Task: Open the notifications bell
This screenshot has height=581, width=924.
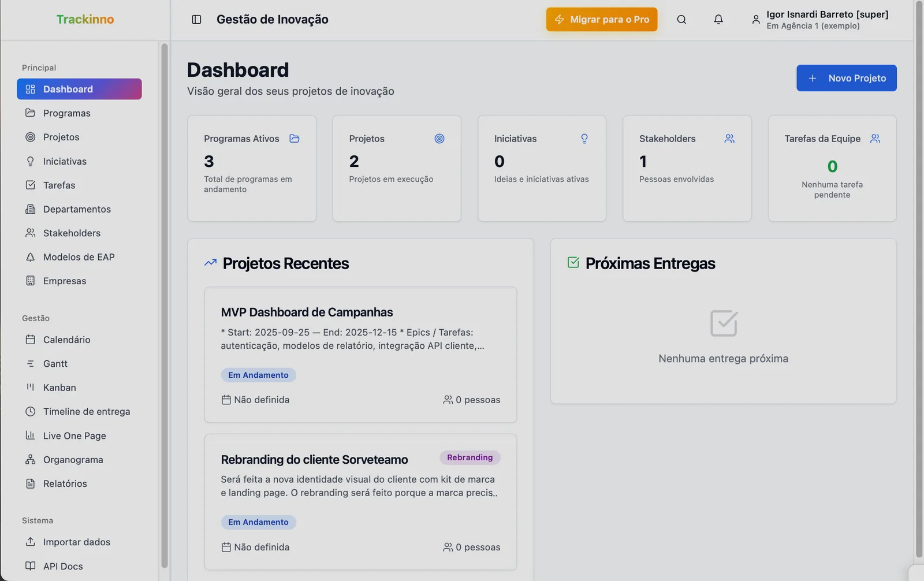Action: [x=718, y=20]
